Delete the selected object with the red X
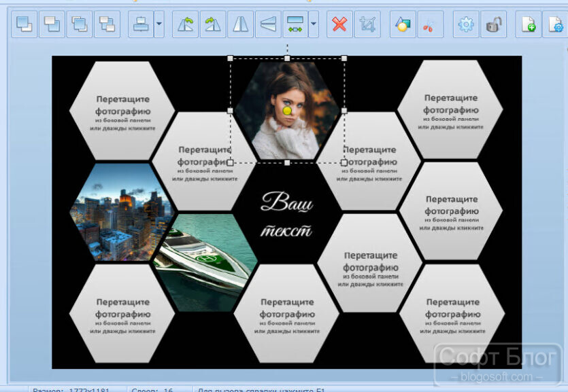Viewport: 568px width, 392px height. point(339,24)
